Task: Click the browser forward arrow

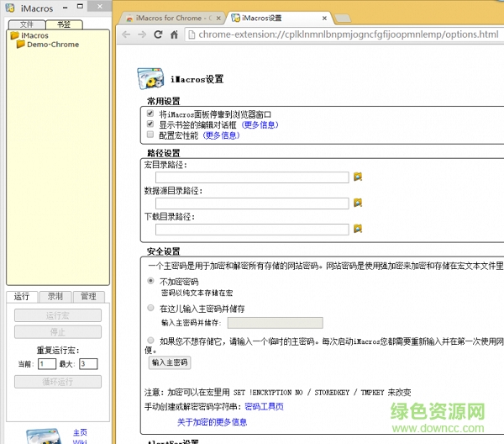Action: pos(144,34)
